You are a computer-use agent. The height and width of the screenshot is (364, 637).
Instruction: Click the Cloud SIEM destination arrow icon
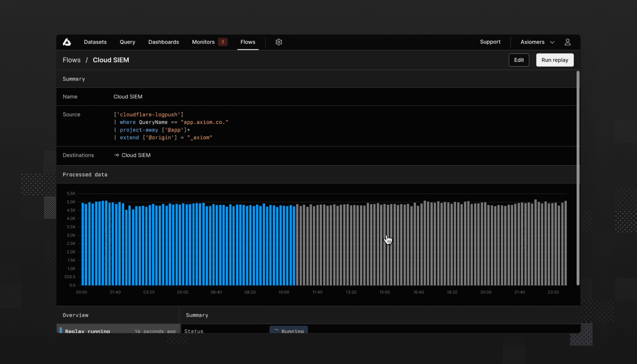pyautogui.click(x=116, y=155)
